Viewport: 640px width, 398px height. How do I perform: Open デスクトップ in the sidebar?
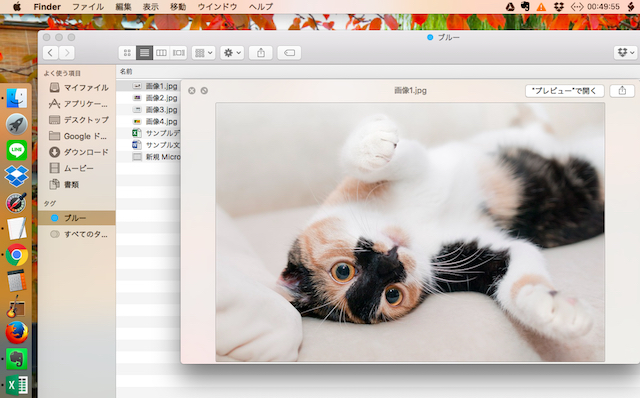(x=78, y=120)
